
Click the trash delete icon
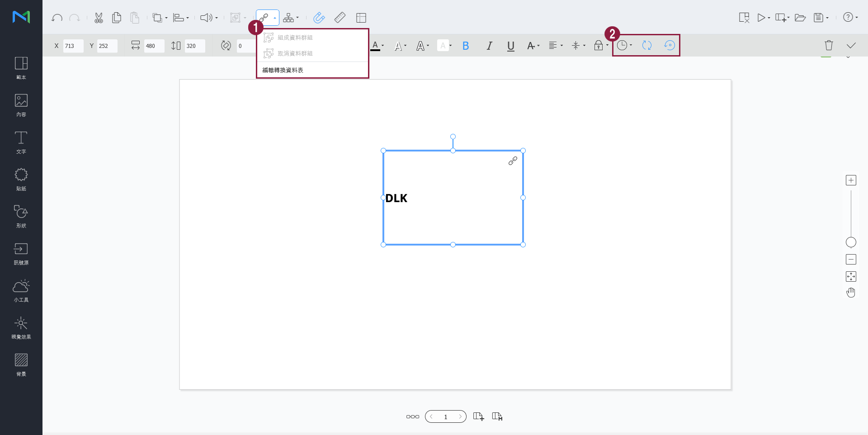click(x=828, y=45)
